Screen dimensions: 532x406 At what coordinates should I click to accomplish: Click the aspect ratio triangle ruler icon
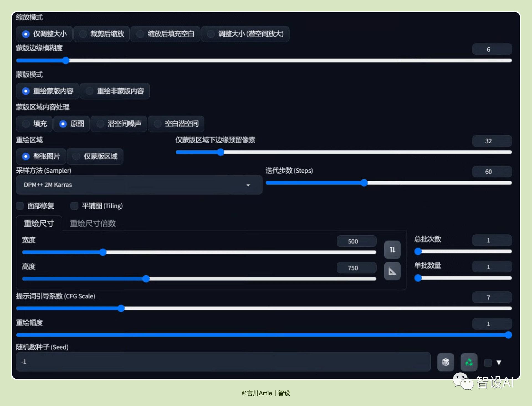[392, 271]
